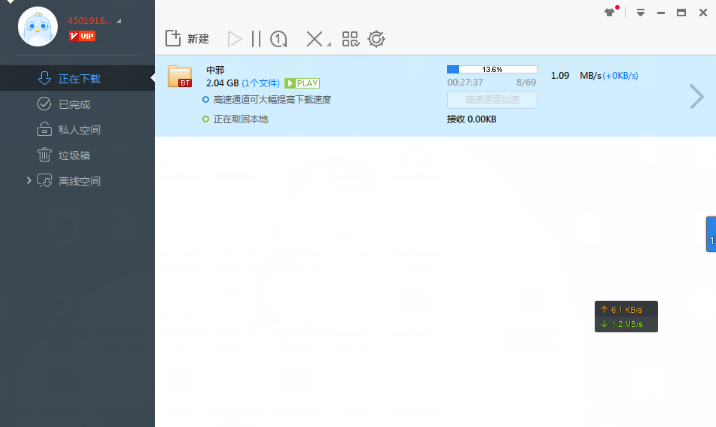Screen dimensions: 716x427
Task: Click the blue side tab on right edge
Action: [x=711, y=234]
